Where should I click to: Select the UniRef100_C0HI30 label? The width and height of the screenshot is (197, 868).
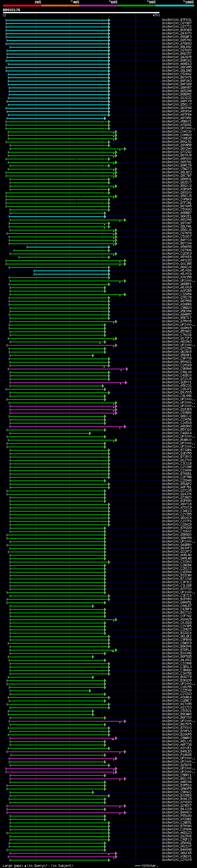[177, 132]
